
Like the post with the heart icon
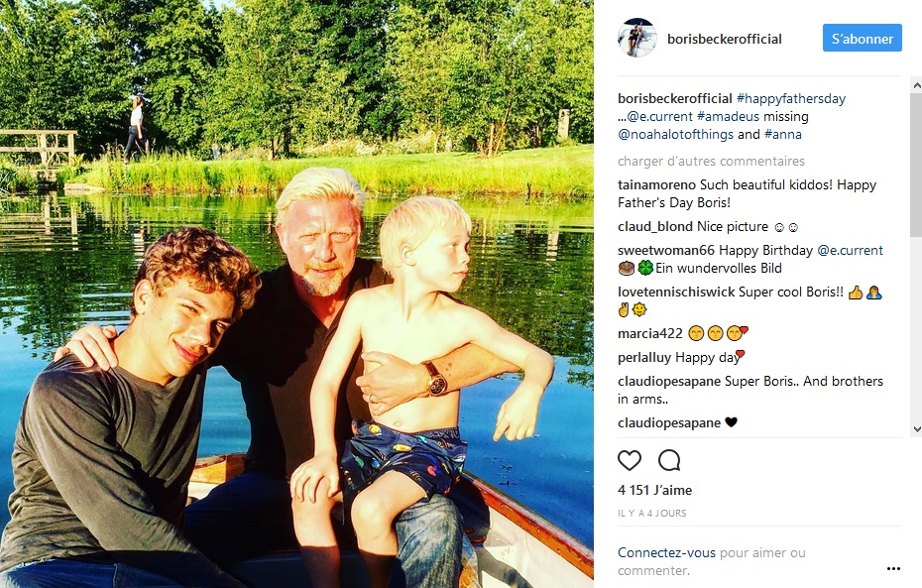click(630, 460)
